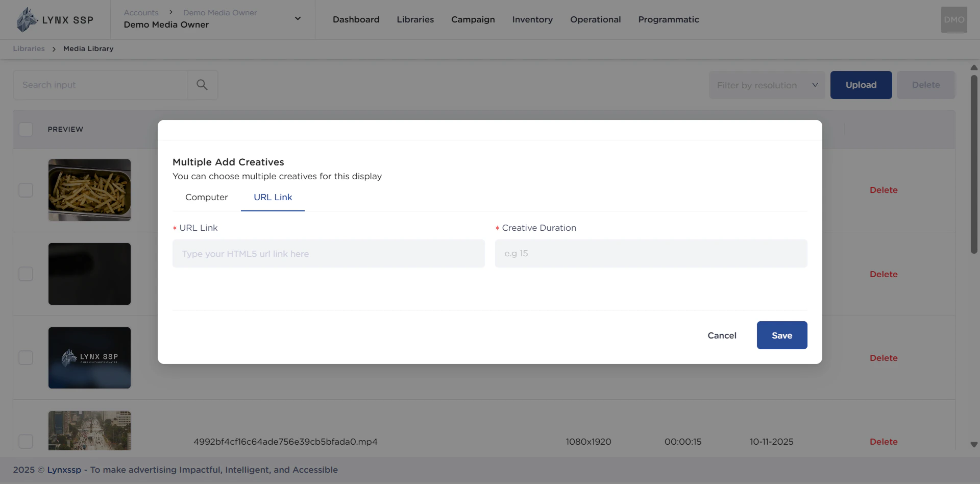Focus the Creative Duration field
Image resolution: width=980 pixels, height=484 pixels.
[651, 254]
